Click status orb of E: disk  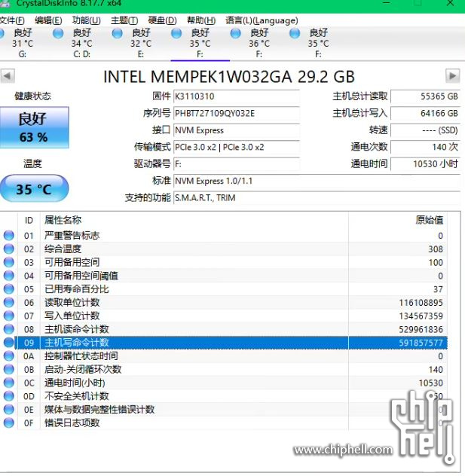click(x=118, y=33)
